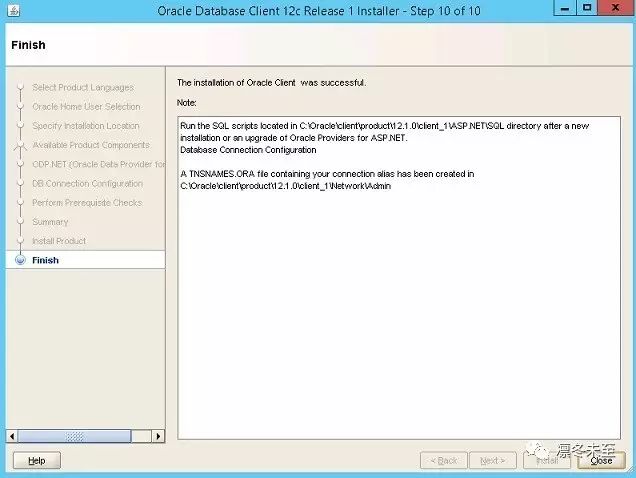Select ODP.NET Oracle Data Provider step
The width and height of the screenshot is (636, 478).
click(99, 164)
